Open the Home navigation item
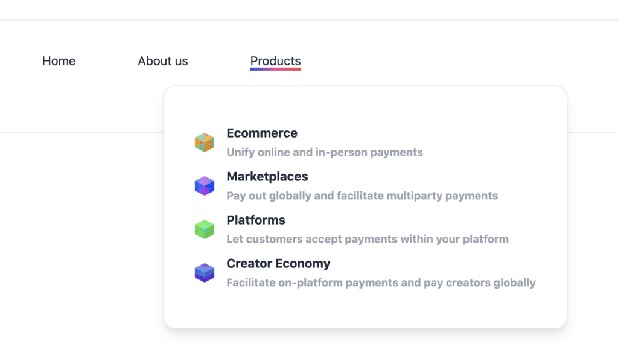The image size is (618, 364). pos(59,61)
